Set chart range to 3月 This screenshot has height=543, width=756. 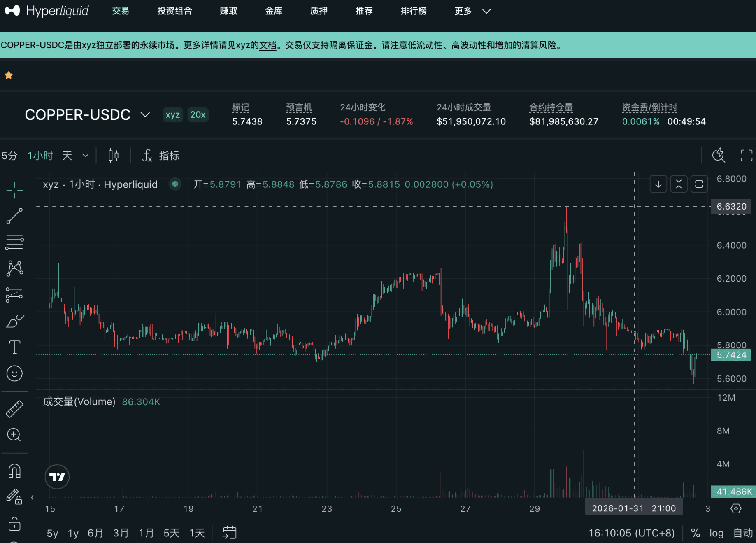pos(121,533)
